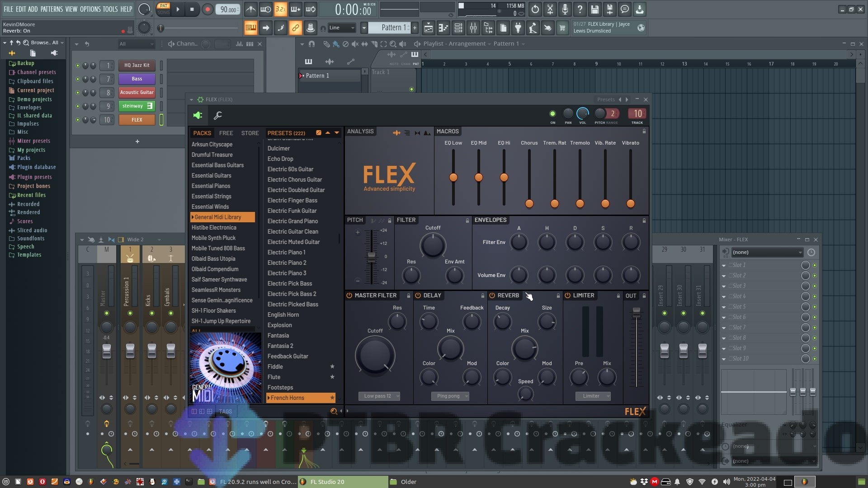This screenshot has height=488, width=868.
Task: Open pattern selector dropdown arrow
Action: pos(363,28)
